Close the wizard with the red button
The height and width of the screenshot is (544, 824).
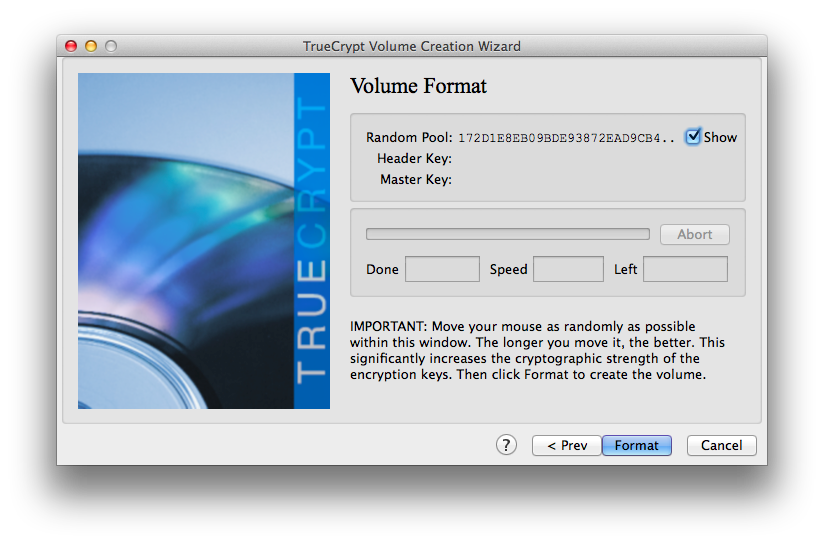tap(71, 46)
